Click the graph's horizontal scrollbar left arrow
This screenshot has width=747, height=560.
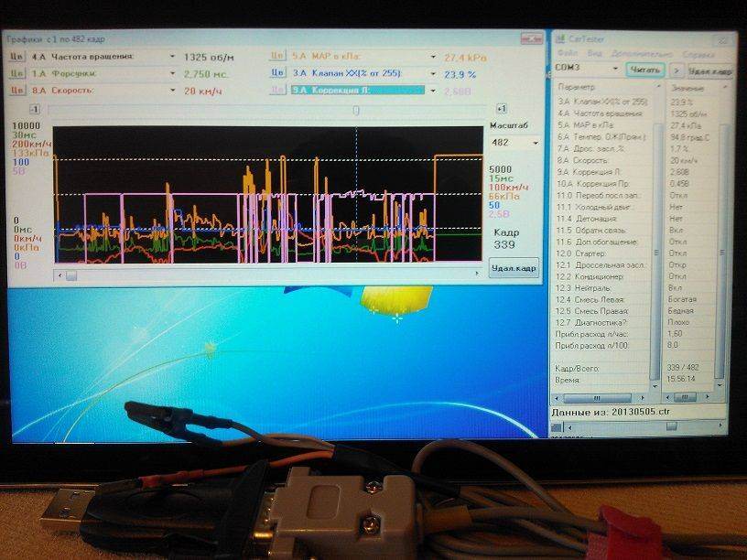click(x=59, y=275)
